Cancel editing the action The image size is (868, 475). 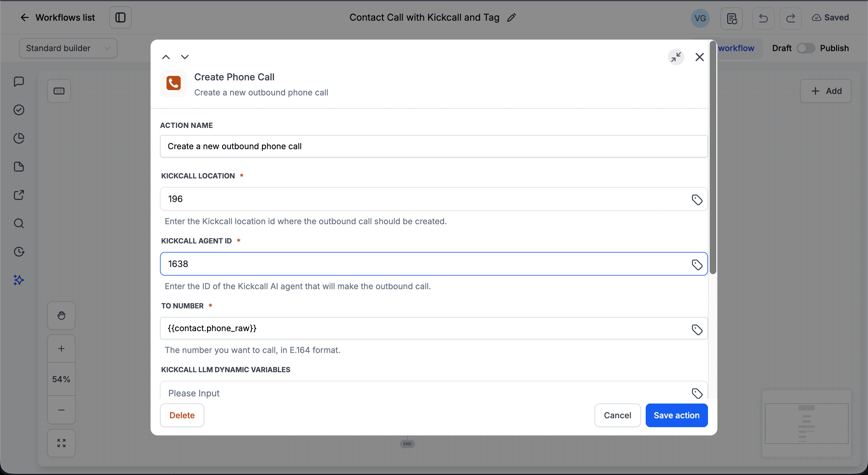617,415
